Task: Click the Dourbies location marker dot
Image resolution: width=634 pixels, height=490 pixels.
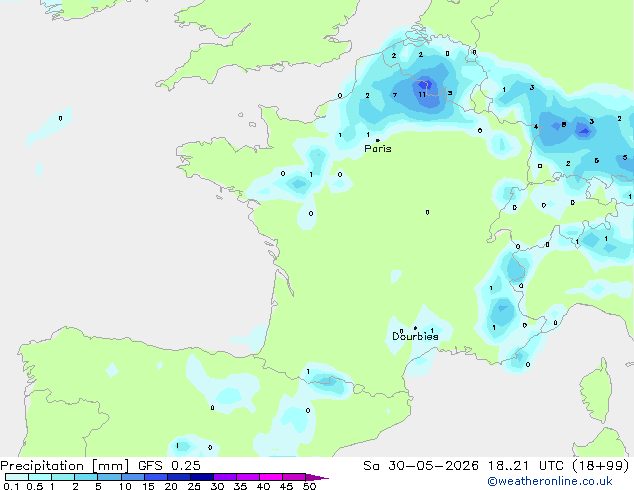Action: click(x=415, y=328)
